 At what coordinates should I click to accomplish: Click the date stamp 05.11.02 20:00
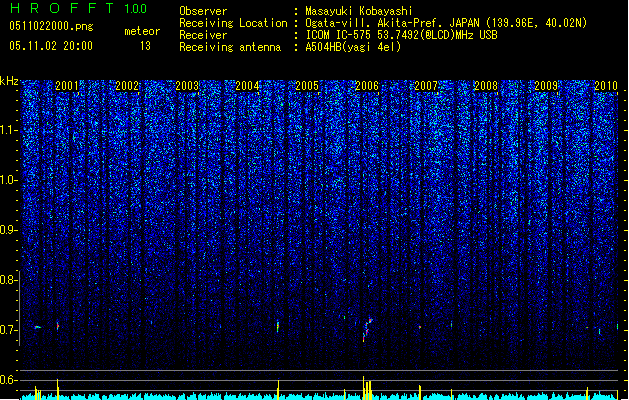[x=51, y=46]
